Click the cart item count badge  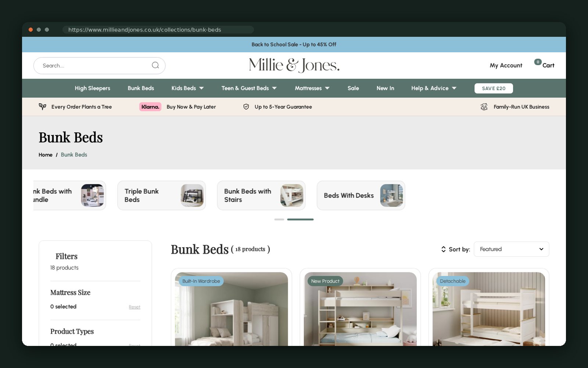[x=538, y=62]
